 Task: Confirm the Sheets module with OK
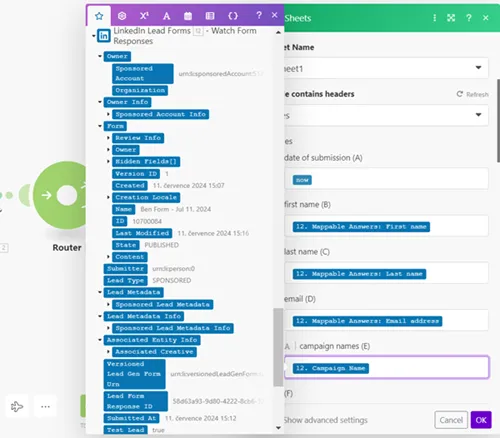(481, 420)
